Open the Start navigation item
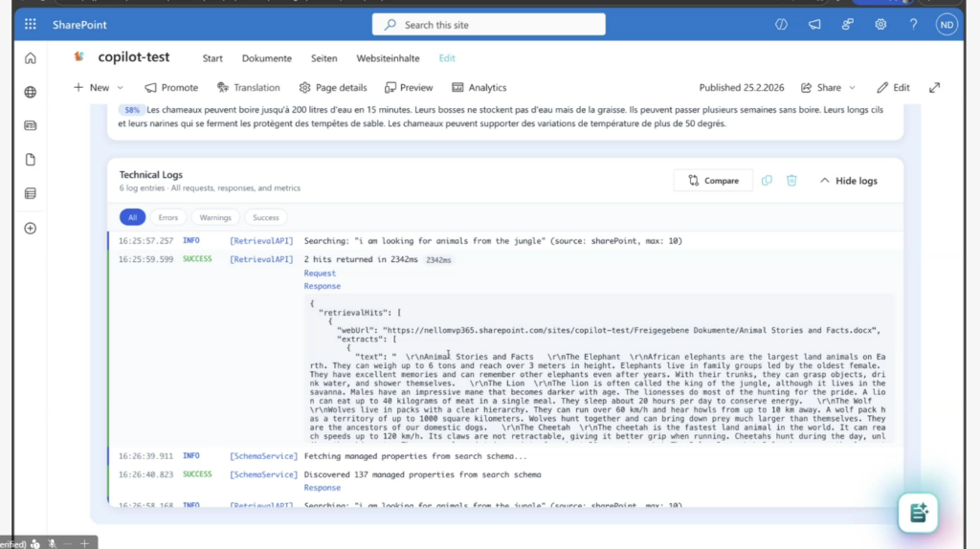 pyautogui.click(x=212, y=58)
